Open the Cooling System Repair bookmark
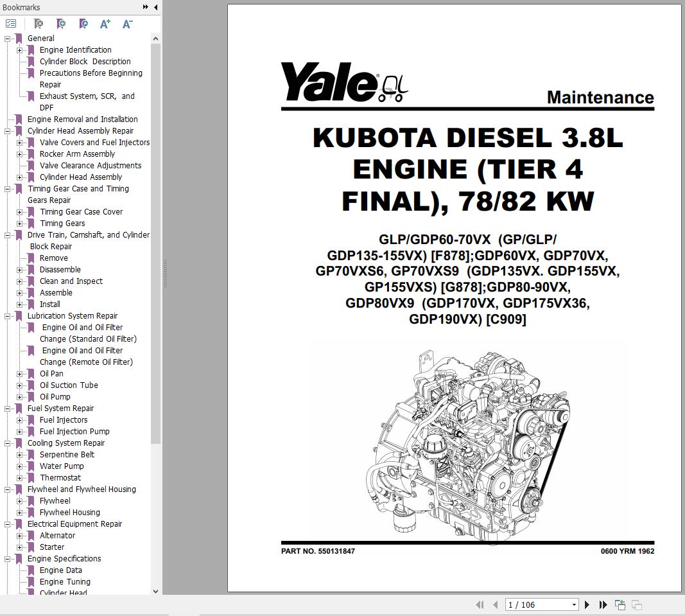This screenshot has height=616, width=685. tap(66, 443)
